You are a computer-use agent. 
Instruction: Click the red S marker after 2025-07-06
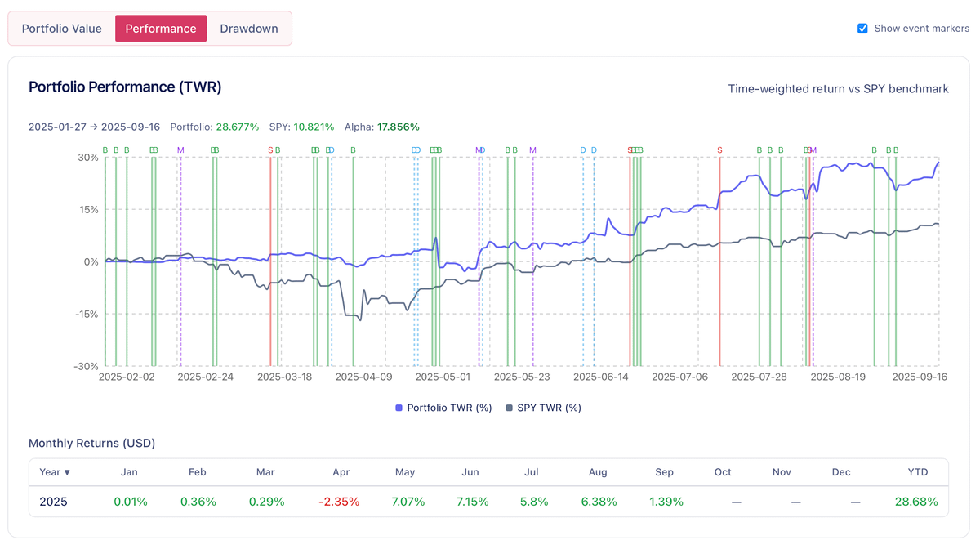tap(719, 150)
